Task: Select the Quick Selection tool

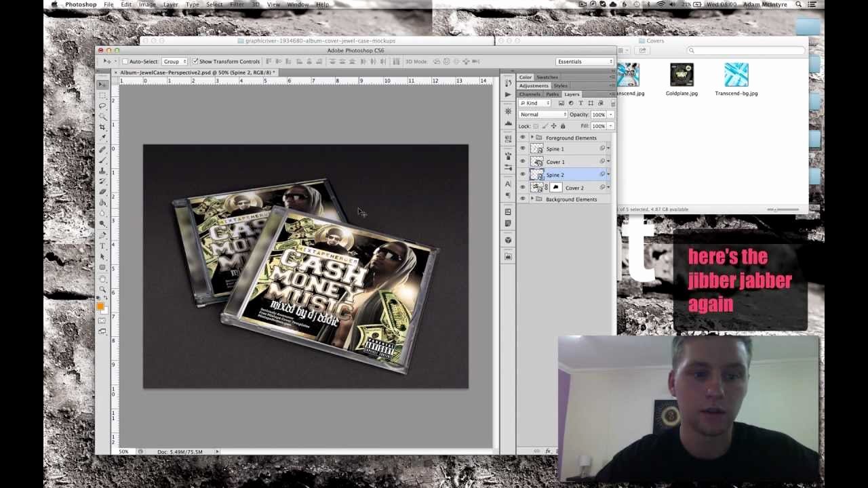Action: point(102,117)
